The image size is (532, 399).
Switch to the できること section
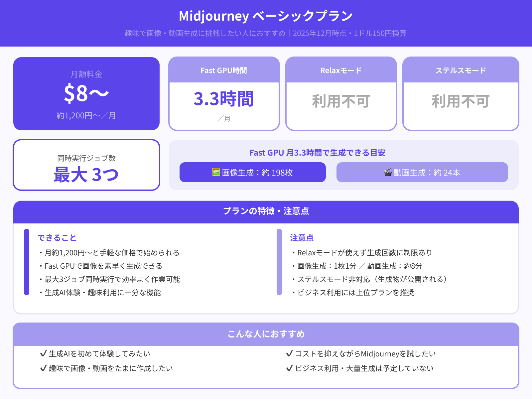click(57, 238)
